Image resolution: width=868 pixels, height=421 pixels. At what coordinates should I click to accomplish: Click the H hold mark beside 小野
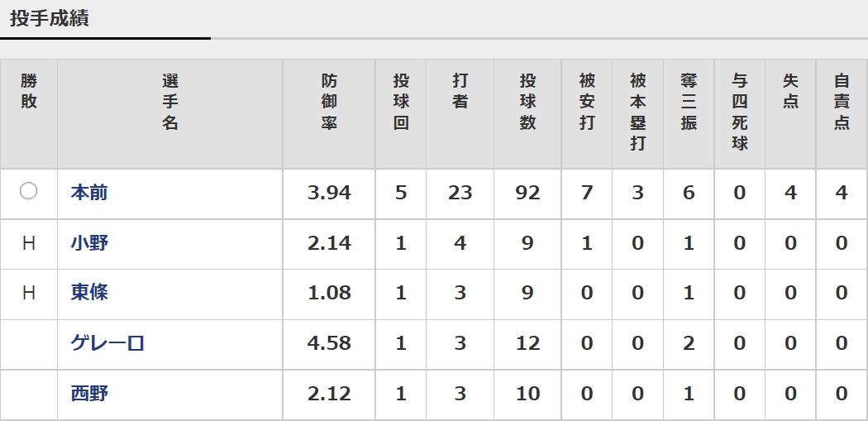tap(29, 243)
